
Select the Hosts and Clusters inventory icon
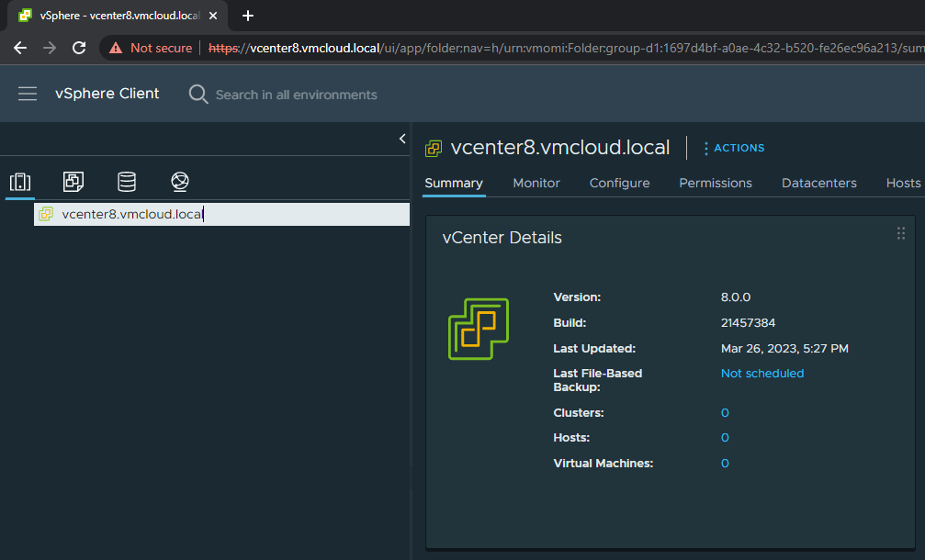coord(19,182)
